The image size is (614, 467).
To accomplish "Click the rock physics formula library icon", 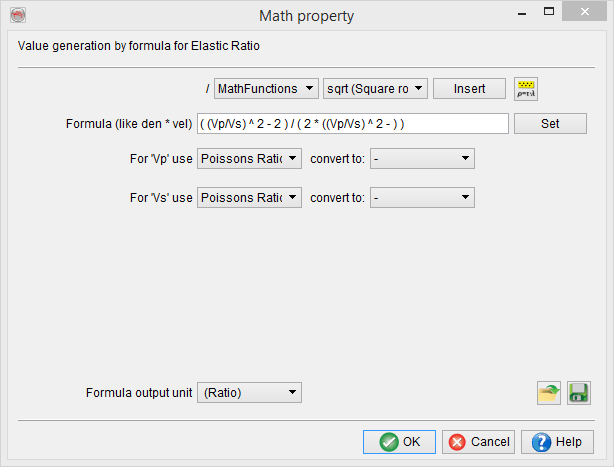I will [x=525, y=89].
